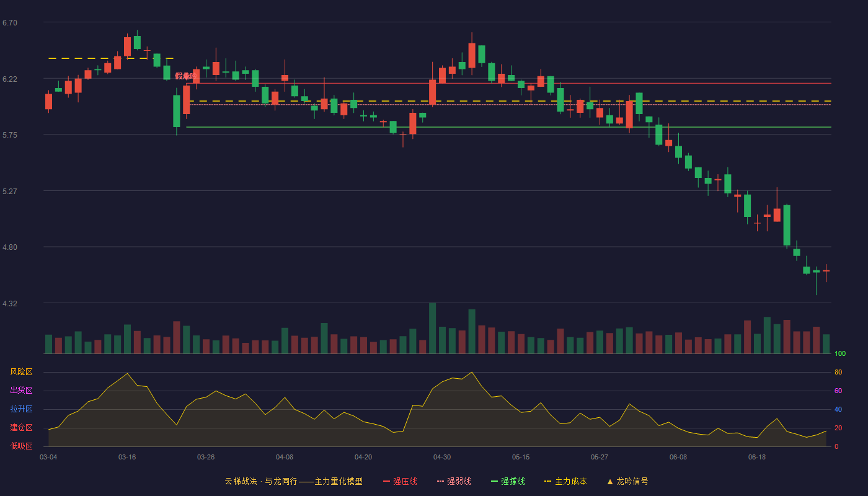868x496 pixels.
Task: Toggle the 主力成本 legend entry
Action: point(565,481)
